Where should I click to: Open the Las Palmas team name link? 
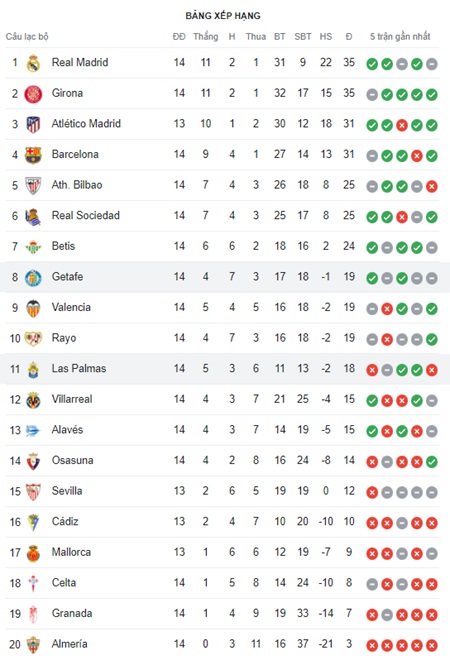click(79, 368)
